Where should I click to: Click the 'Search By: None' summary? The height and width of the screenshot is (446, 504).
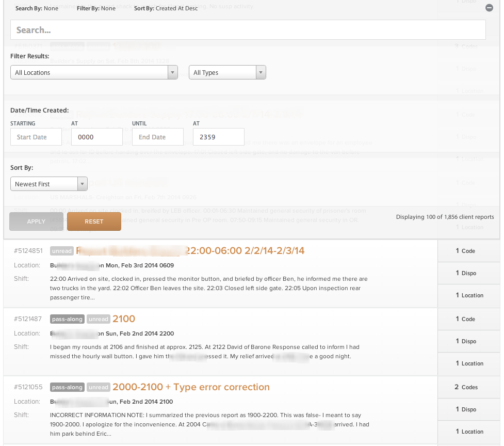37,8
